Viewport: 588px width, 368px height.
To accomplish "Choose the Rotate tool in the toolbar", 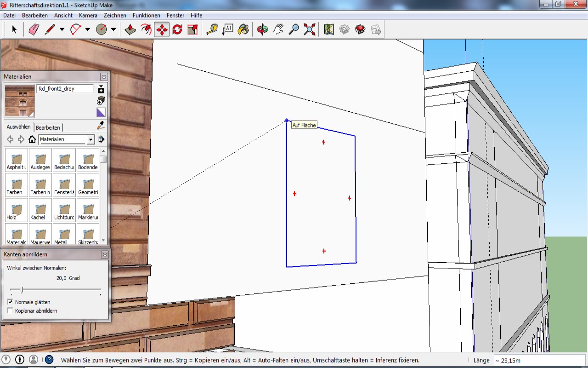I will [x=177, y=30].
